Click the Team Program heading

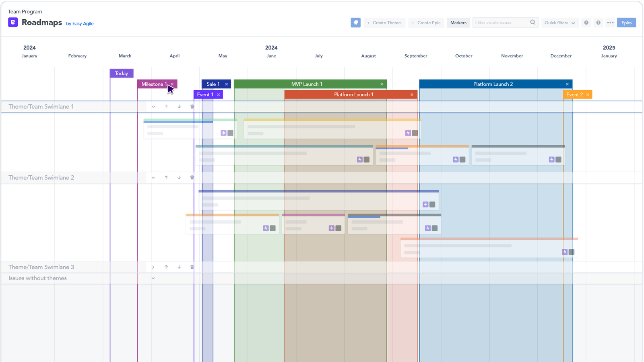tap(25, 12)
